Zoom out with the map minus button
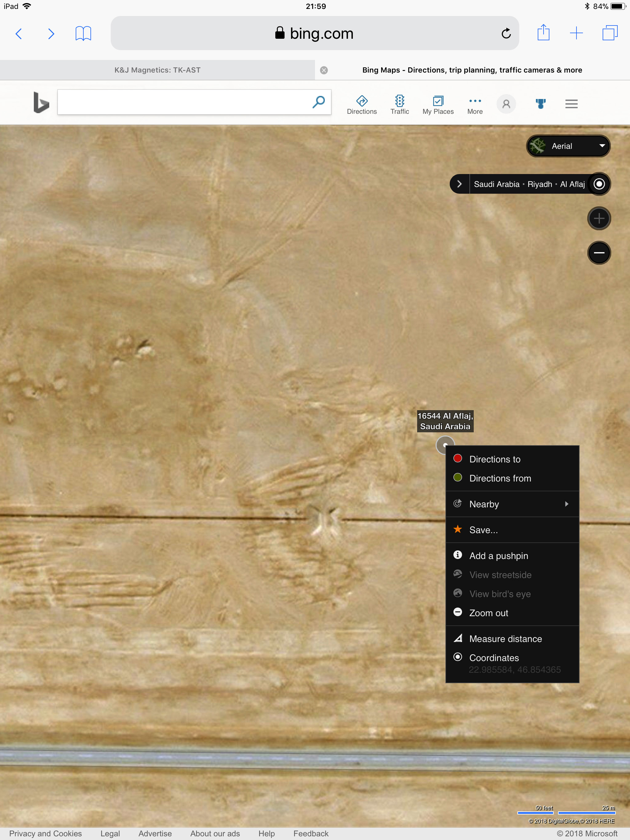This screenshot has width=630, height=840. [599, 252]
